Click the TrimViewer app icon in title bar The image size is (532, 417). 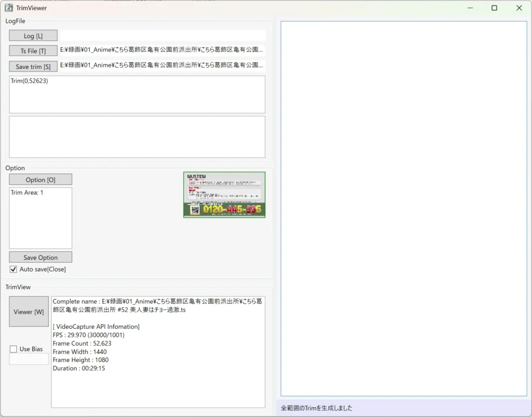click(9, 8)
